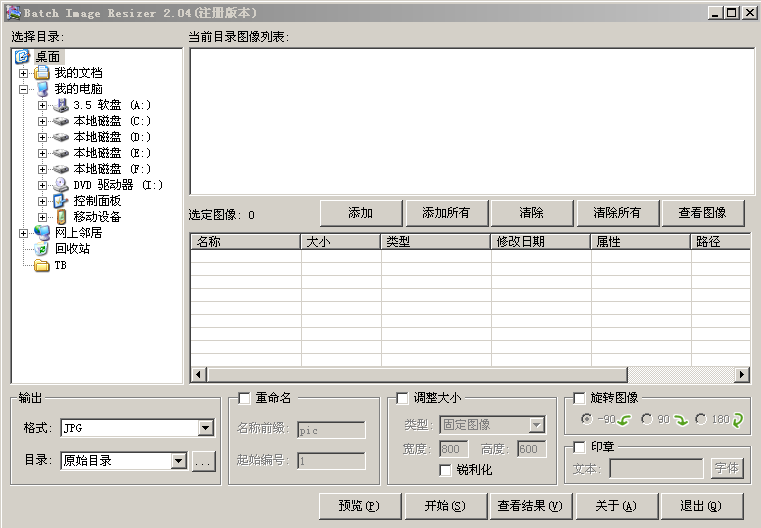
Task: Click the Add All (添加所有) button
Action: 447,213
